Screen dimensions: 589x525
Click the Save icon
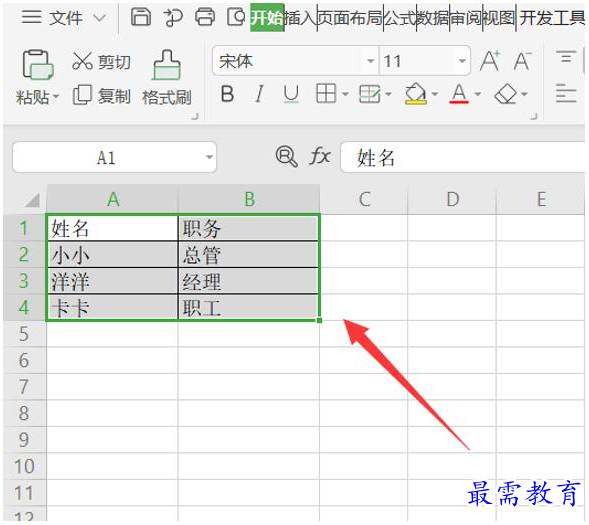(x=140, y=17)
